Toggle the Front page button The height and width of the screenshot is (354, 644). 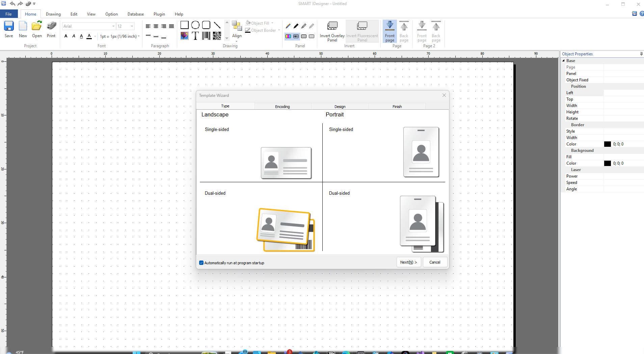tap(390, 31)
